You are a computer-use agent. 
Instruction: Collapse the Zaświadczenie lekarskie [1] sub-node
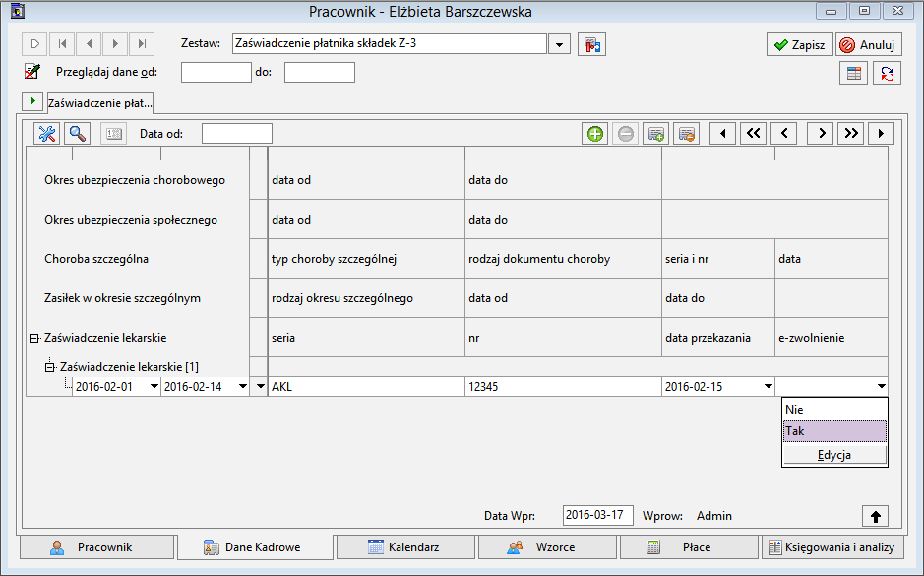[50, 367]
